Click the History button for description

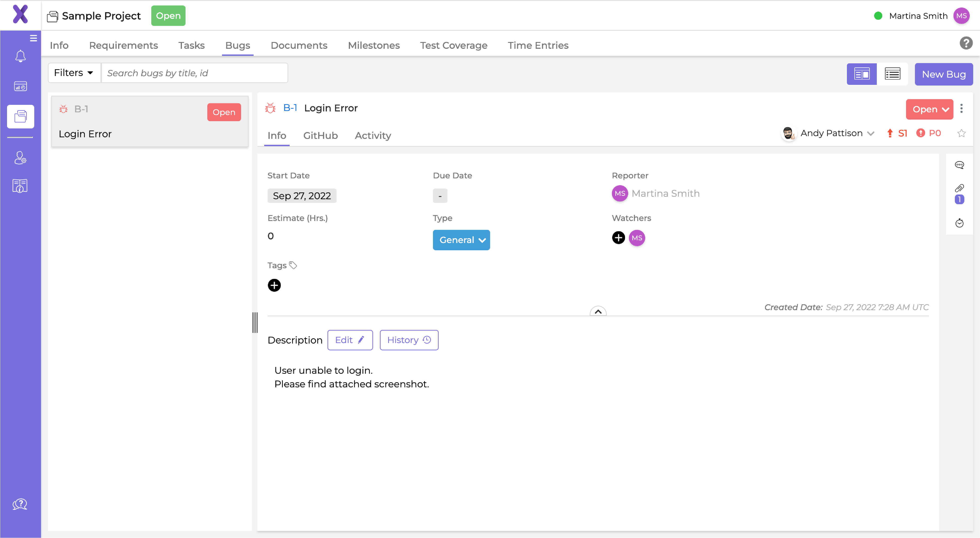click(x=408, y=340)
